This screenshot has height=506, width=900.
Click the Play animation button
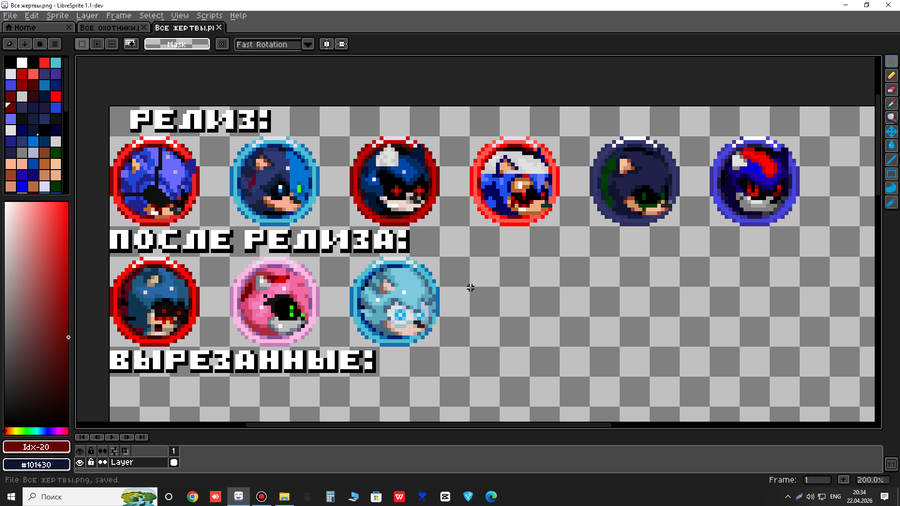(x=112, y=437)
